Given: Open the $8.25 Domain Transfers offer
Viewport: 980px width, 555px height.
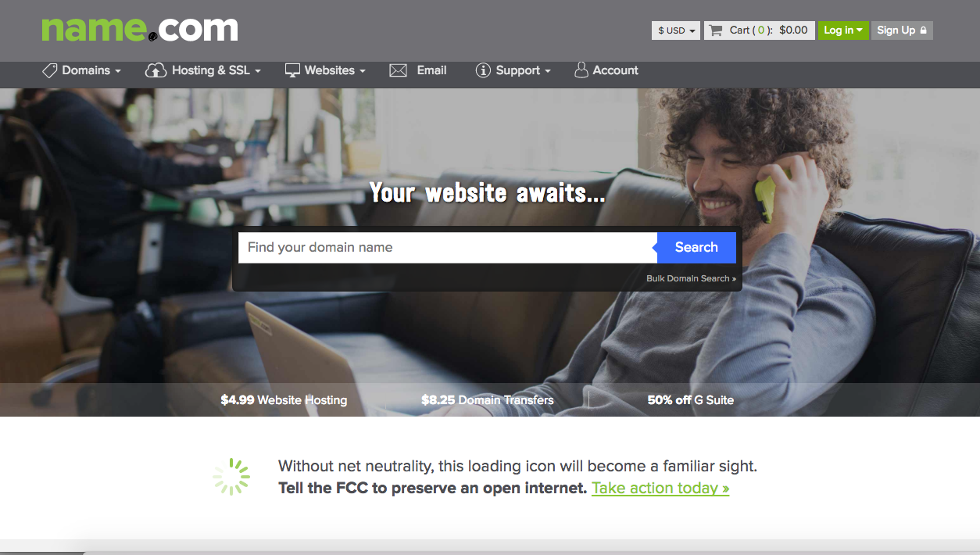Looking at the screenshot, I should pos(488,399).
